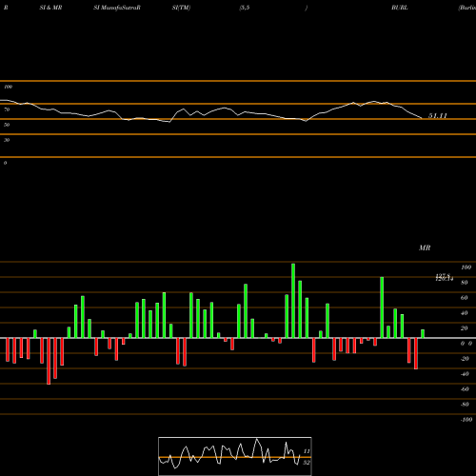Click the RSI 70 level axis label

click(x=7, y=109)
